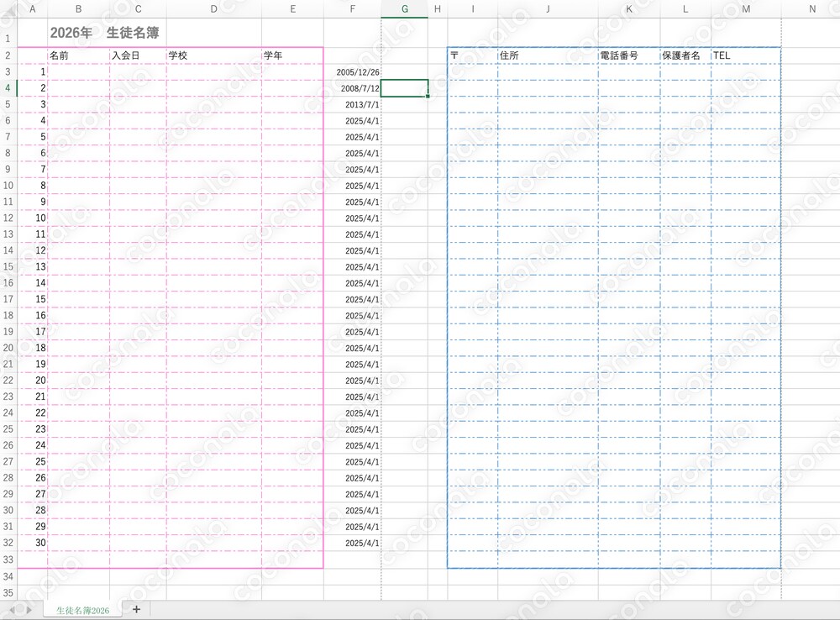
Task: Select row 4 header
Action: pos(8,88)
